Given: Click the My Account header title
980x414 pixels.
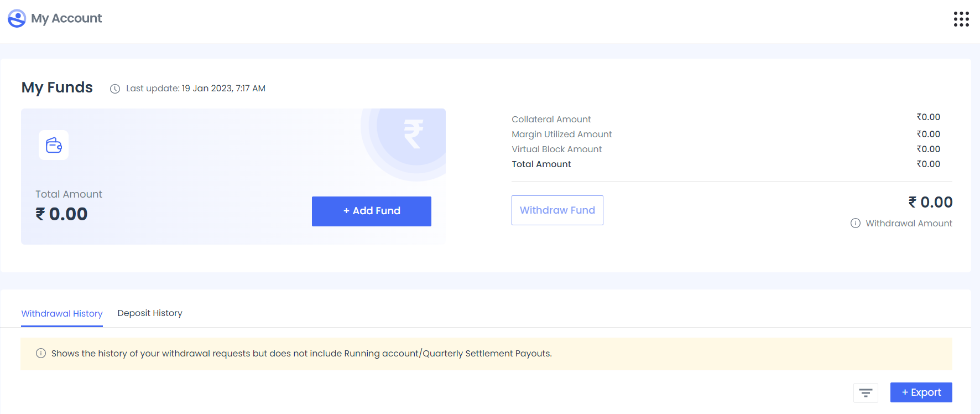Looking at the screenshot, I should click(66, 18).
